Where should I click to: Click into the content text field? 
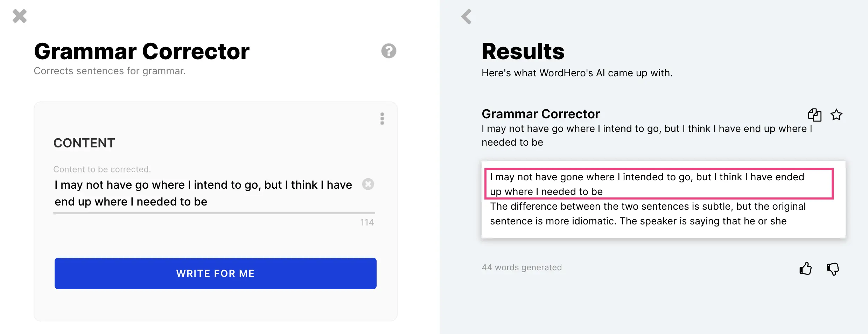click(x=203, y=193)
